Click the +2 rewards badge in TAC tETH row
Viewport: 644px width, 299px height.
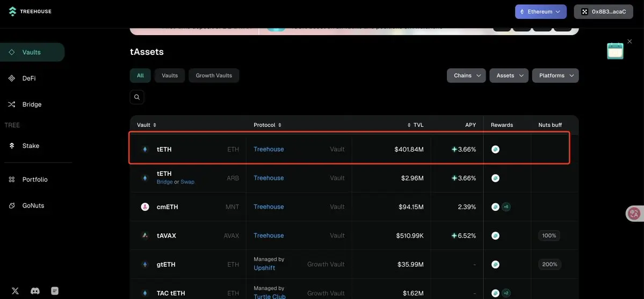506,293
